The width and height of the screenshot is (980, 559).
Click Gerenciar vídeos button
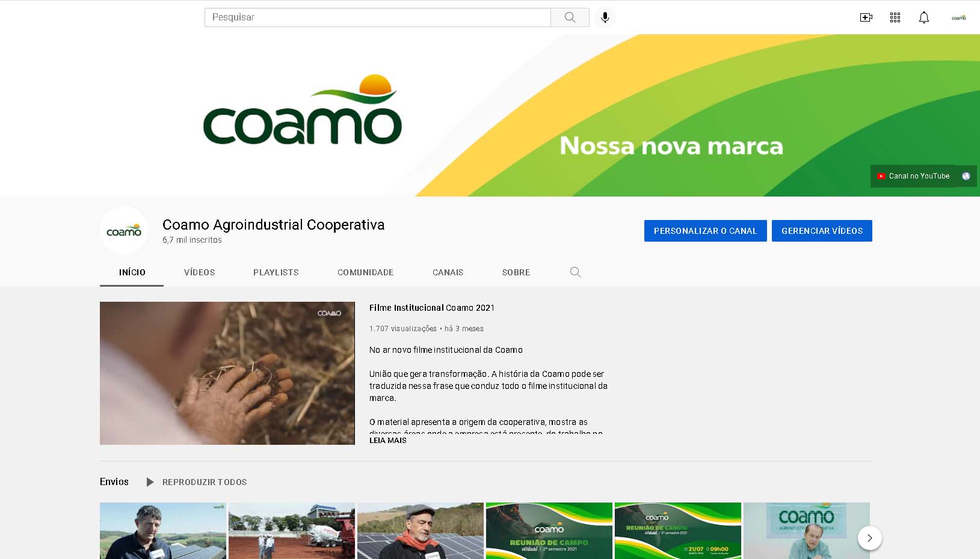822,231
